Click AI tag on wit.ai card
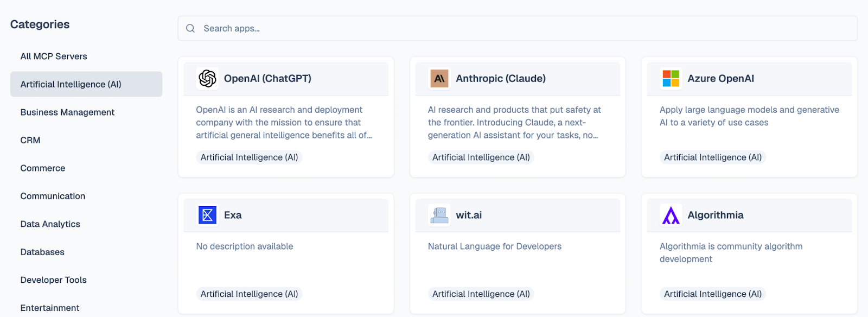This screenshot has width=868, height=317. point(481,294)
